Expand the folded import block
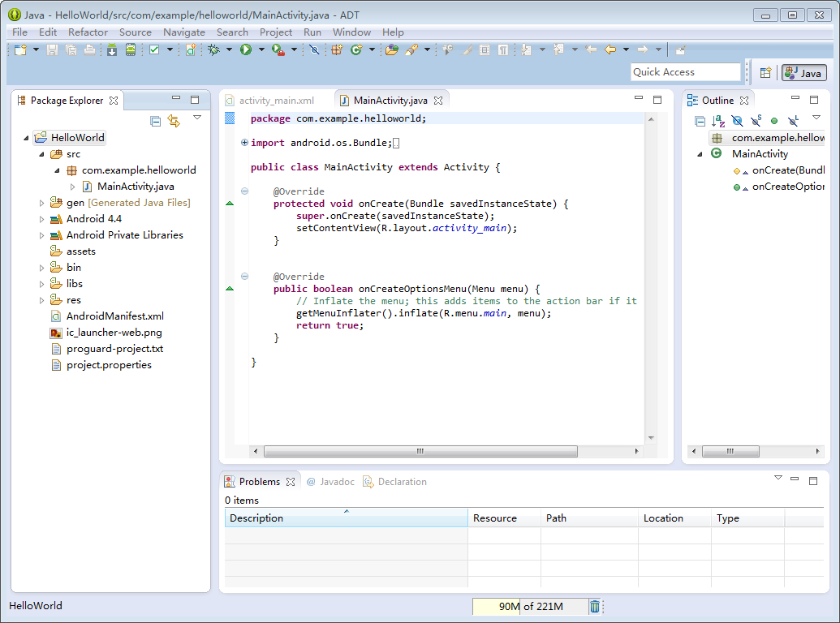This screenshot has height=623, width=840. 244,143
